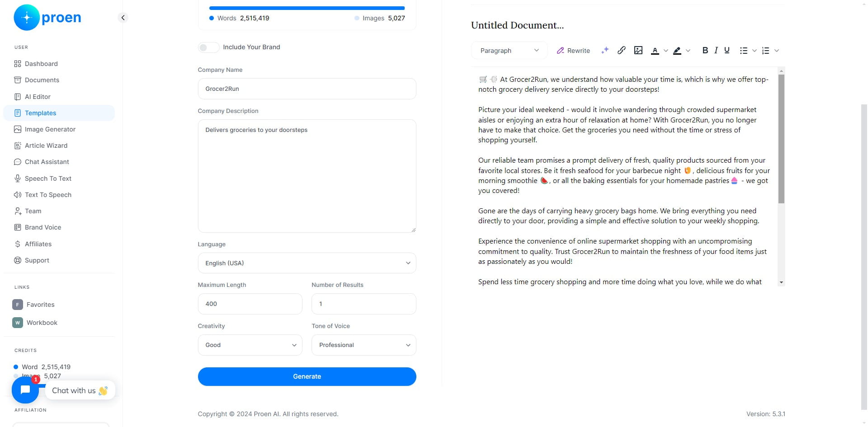This screenshot has width=868, height=427.
Task: Click into the Company Description textarea
Action: click(307, 176)
